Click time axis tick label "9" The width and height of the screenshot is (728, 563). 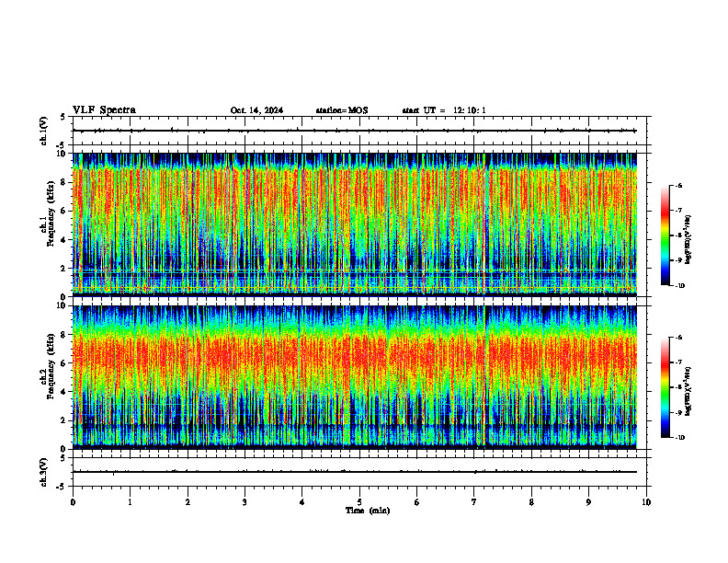coord(588,502)
